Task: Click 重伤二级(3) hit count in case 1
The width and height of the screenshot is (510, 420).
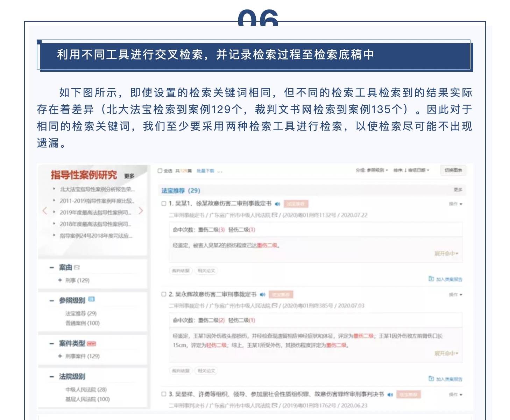Action: click(212, 230)
